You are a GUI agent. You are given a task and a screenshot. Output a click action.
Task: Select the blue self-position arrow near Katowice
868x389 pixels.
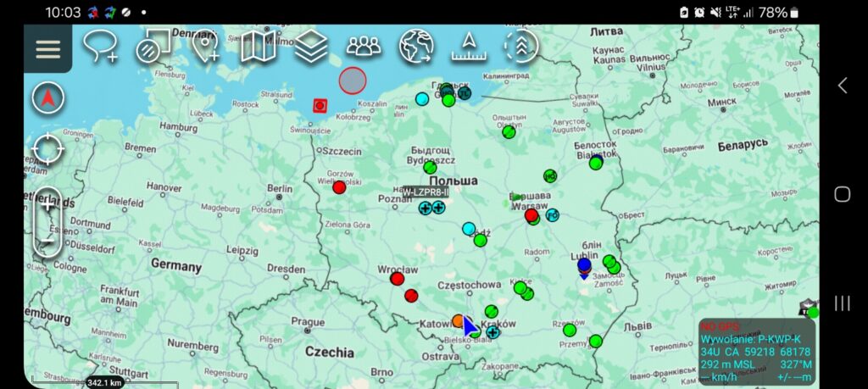click(470, 326)
